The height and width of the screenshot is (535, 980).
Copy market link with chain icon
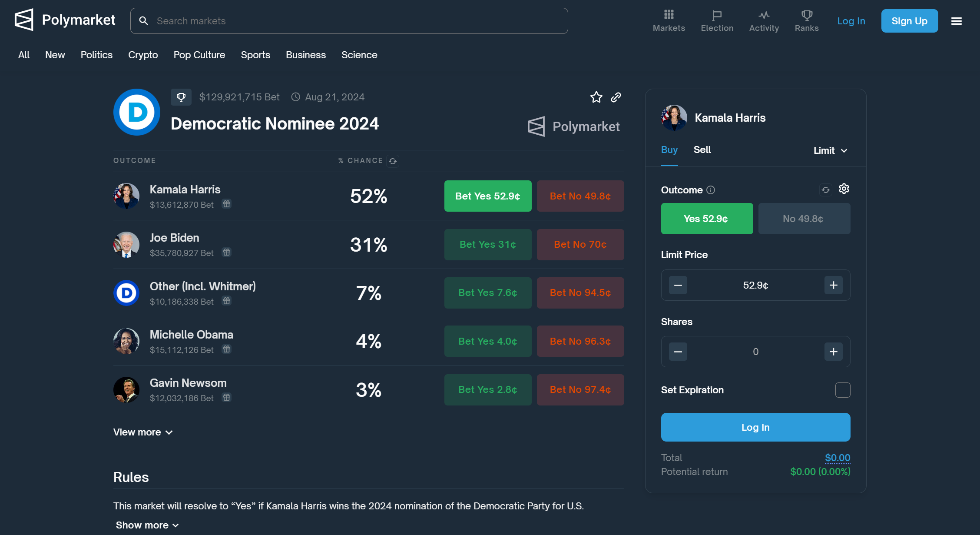point(616,97)
